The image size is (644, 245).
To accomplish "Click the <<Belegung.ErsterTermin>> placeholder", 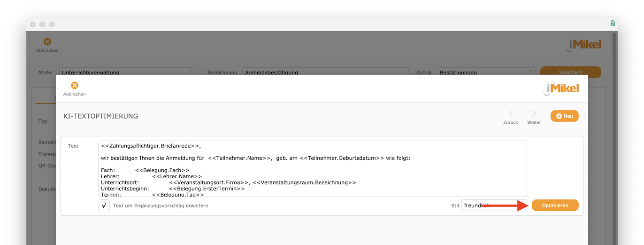I will coord(207,189).
